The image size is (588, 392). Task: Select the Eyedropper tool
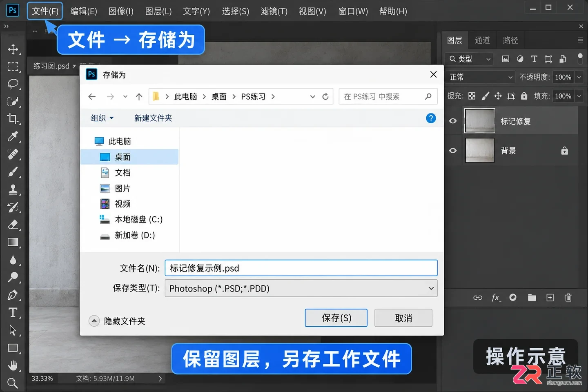(x=13, y=136)
